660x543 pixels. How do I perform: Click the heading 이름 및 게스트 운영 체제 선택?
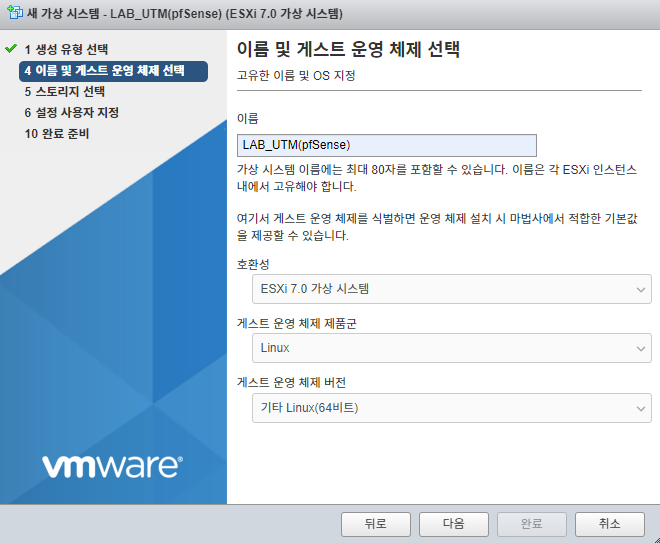[x=348, y=49]
